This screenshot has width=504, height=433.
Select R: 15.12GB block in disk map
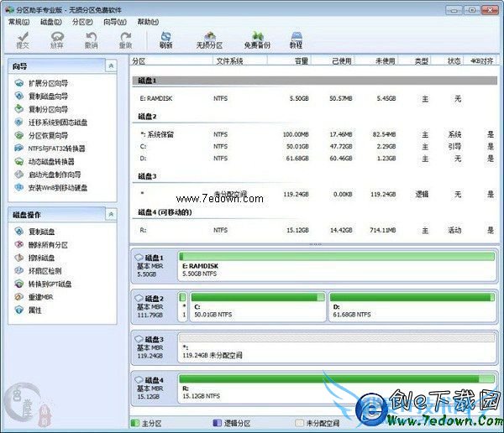pos(337,389)
